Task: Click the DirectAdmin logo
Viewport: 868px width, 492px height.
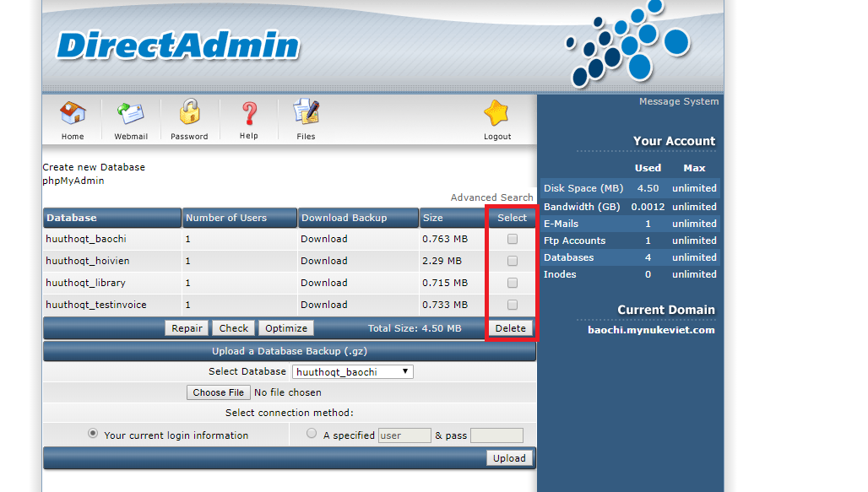Action: [x=178, y=46]
